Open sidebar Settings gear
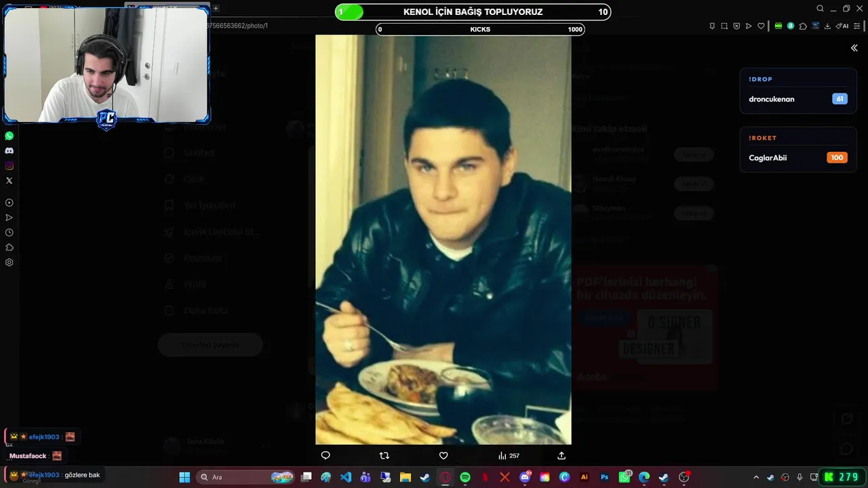This screenshot has height=488, width=868. coord(9,262)
